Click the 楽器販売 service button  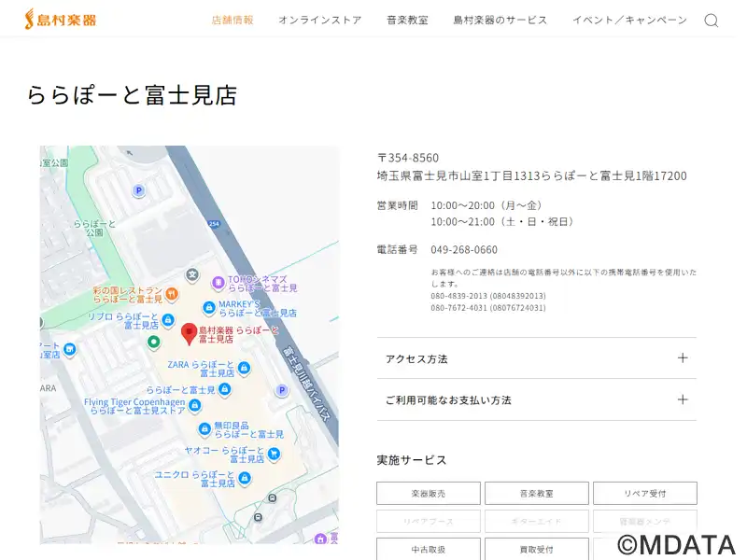(x=429, y=494)
